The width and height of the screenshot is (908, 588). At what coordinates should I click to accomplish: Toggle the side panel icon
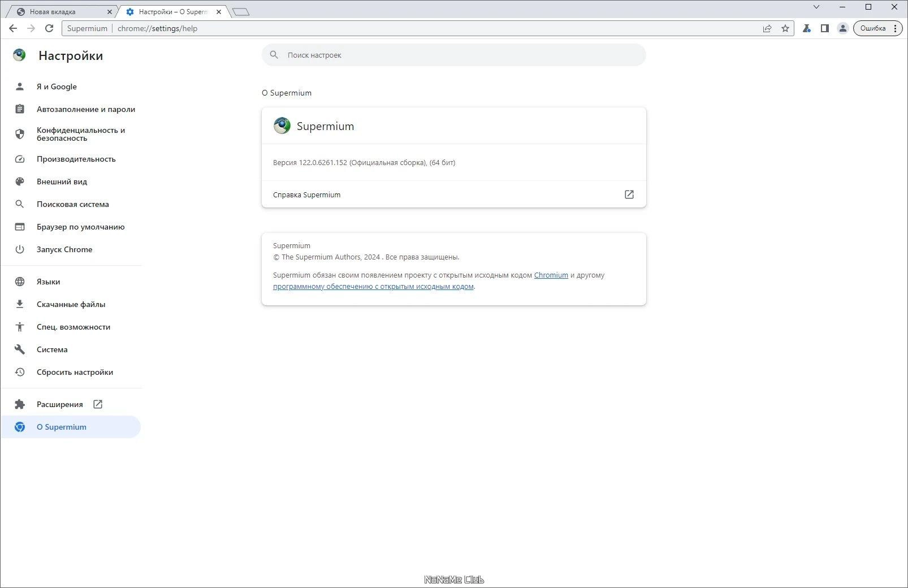point(825,28)
